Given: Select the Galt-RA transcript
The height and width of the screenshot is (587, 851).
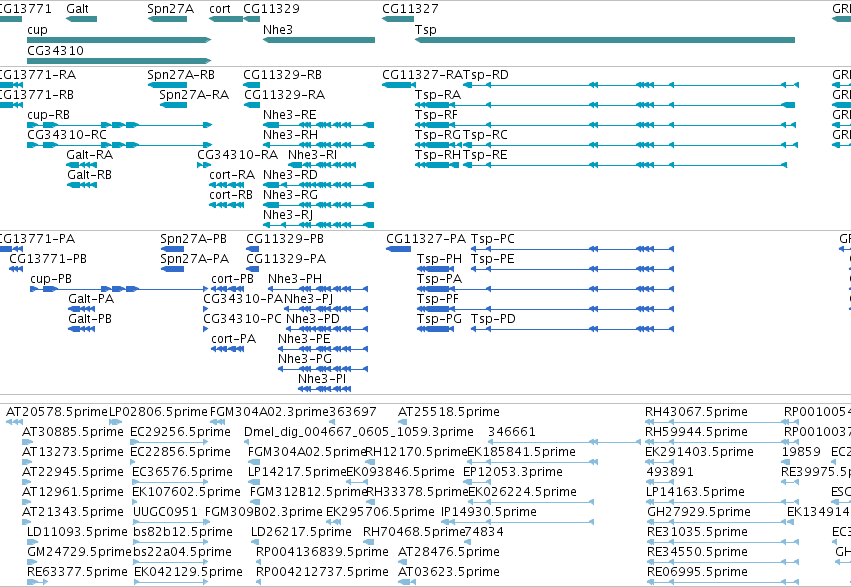Looking at the screenshot, I should [x=82, y=165].
